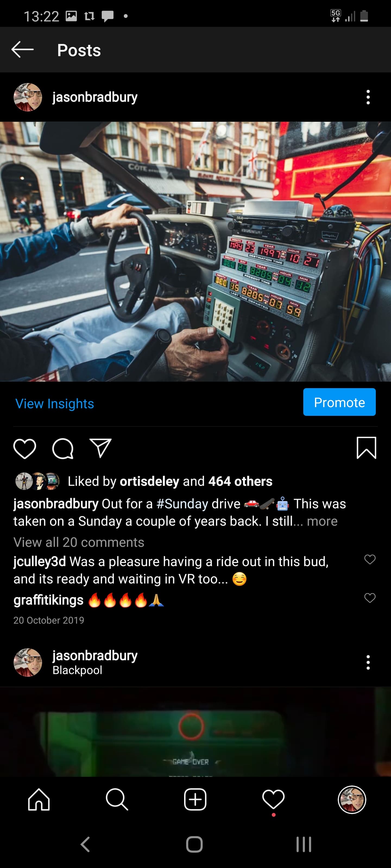This screenshot has height=868, width=391.
Task: Open profile tab avatar in bottom bar
Action: (x=352, y=800)
